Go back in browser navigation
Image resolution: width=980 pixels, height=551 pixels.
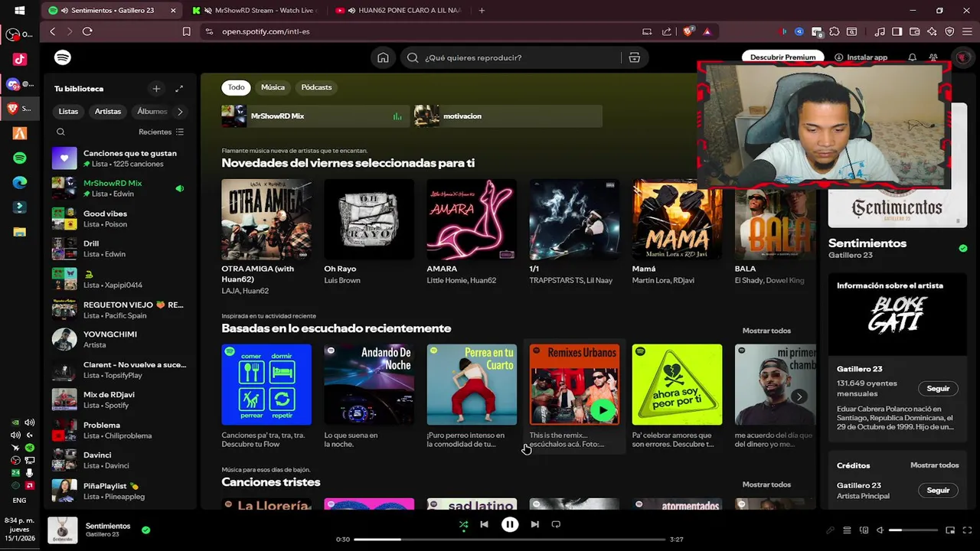[52, 31]
